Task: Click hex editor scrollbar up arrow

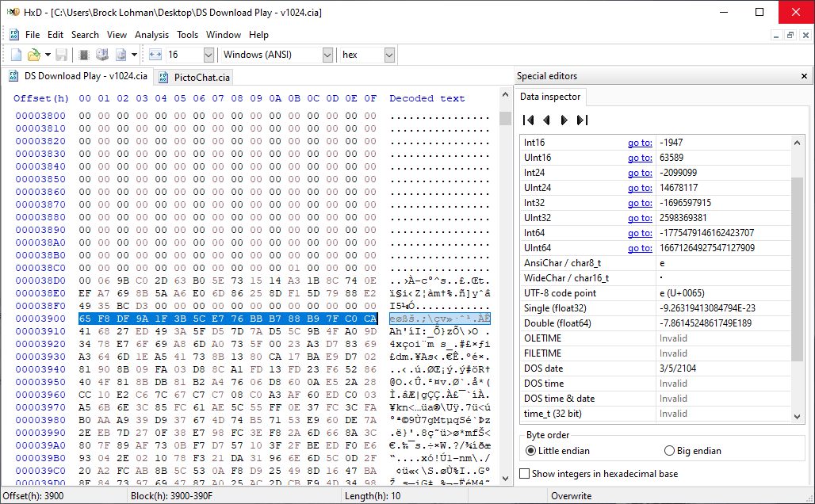Action: pyautogui.click(x=505, y=94)
